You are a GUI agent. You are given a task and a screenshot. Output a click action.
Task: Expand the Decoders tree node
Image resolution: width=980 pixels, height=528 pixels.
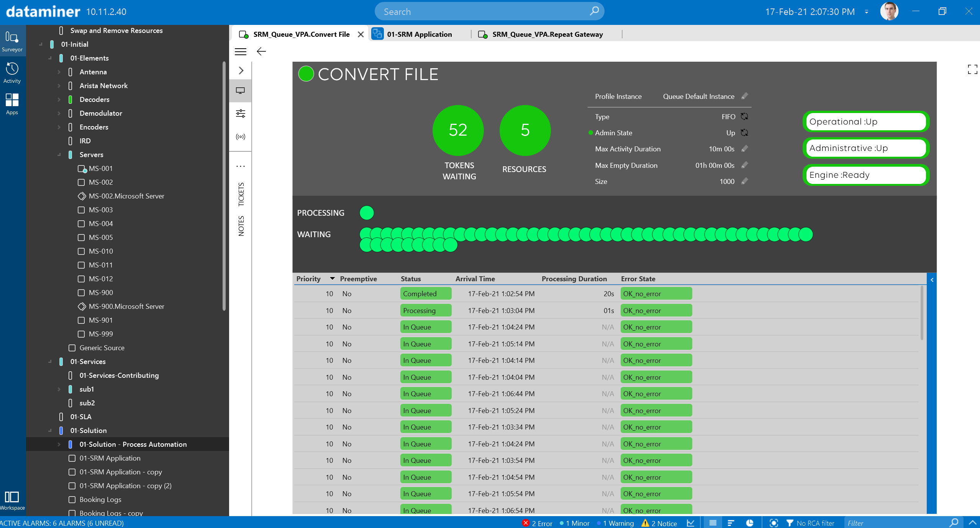59,100
